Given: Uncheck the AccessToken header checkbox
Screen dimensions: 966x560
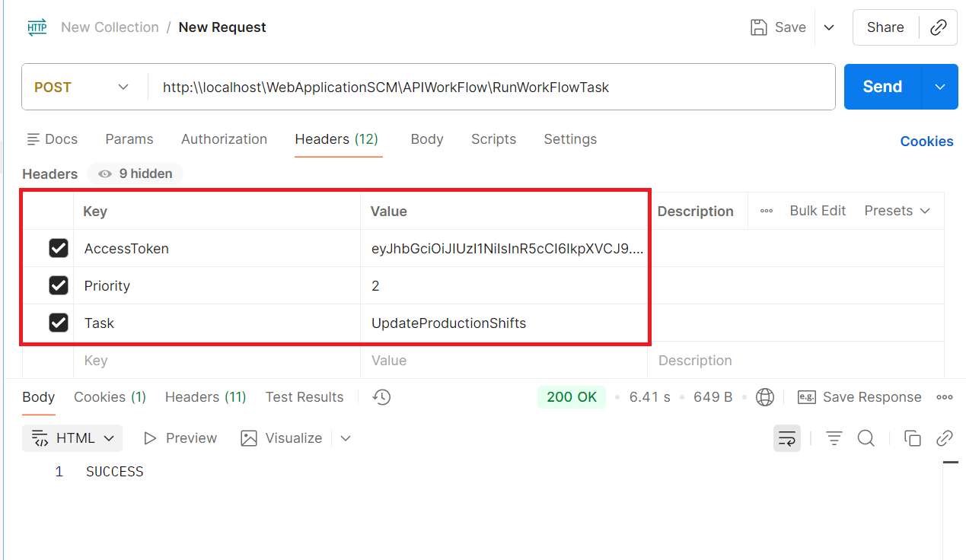Looking at the screenshot, I should (59, 248).
